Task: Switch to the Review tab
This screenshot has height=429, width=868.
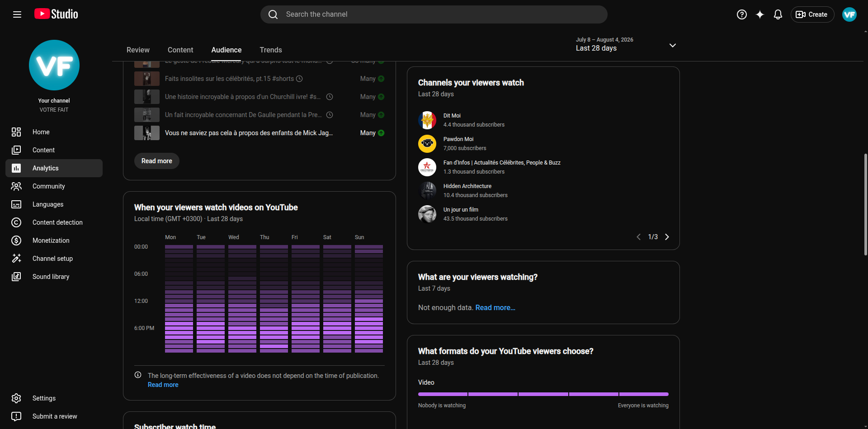Action: click(x=138, y=50)
